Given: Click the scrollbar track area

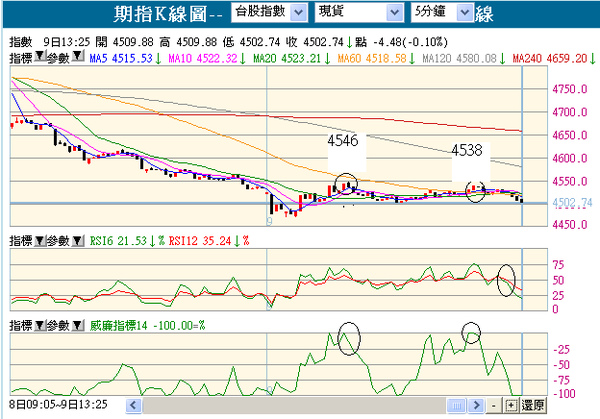Looking at the screenshot, I should tap(294, 405).
